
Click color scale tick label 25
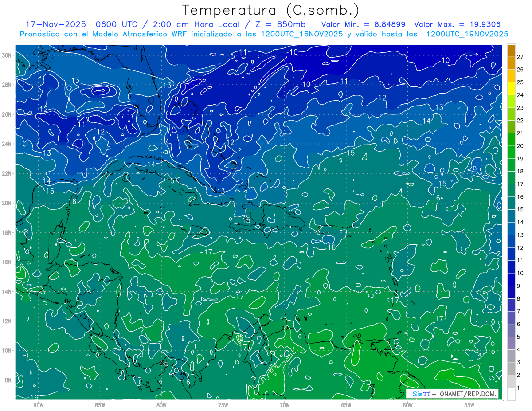coord(520,82)
